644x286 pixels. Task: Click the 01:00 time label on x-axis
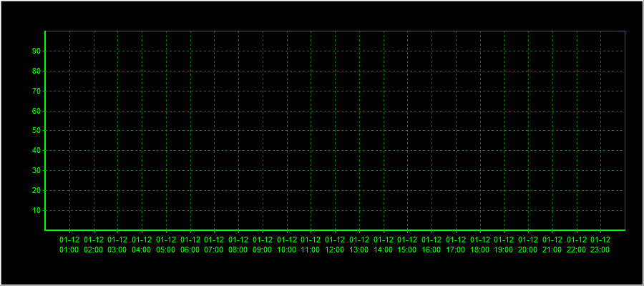click(x=69, y=245)
